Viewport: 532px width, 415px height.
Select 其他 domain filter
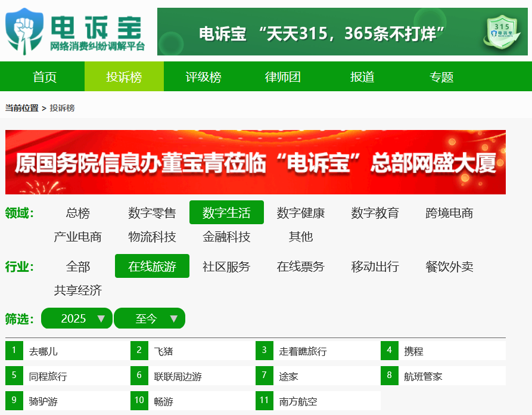(301, 236)
